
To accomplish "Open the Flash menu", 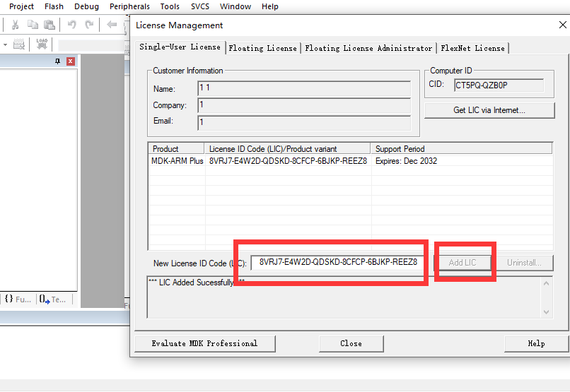I will click(54, 6).
